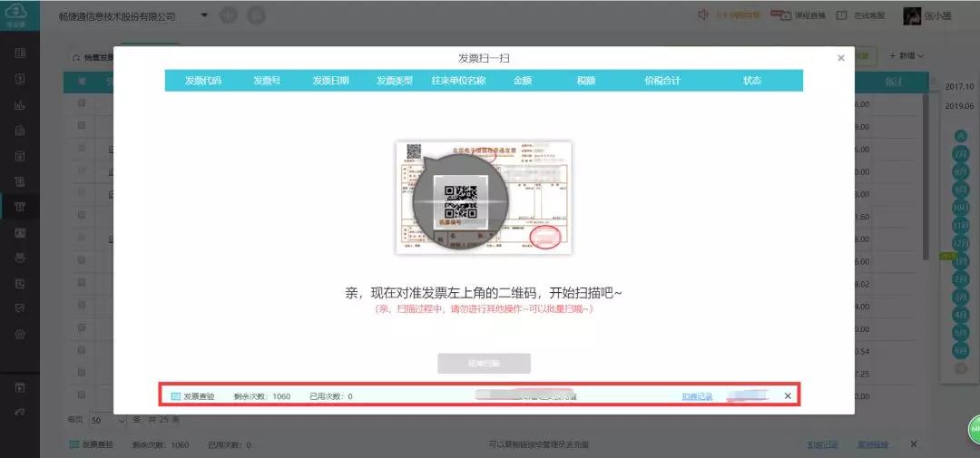This screenshot has width=980, height=458.
Task: Click the 发票日期 column header
Action: [x=330, y=81]
